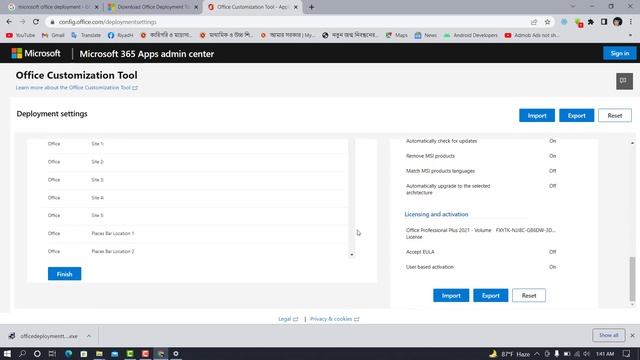Switch to Download Office Deployment Tool tab

[152, 7]
